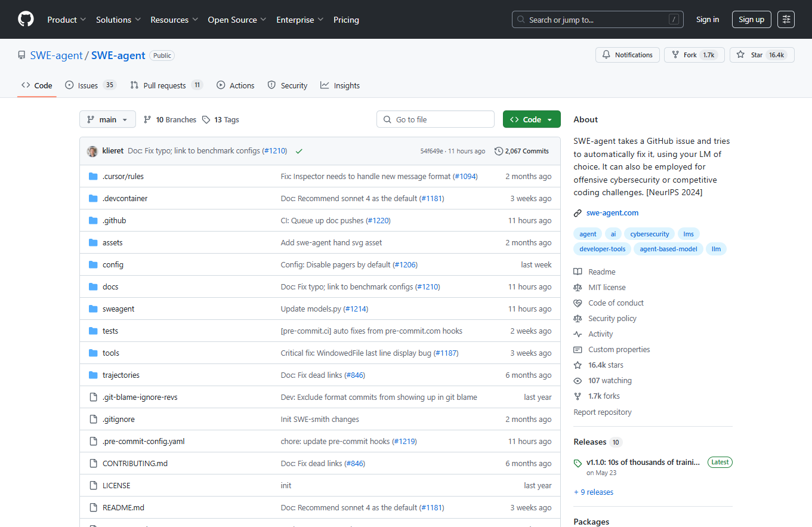812x527 pixels.
Task: Click the tag icon beside v1.1.0 release
Action: [578, 463]
